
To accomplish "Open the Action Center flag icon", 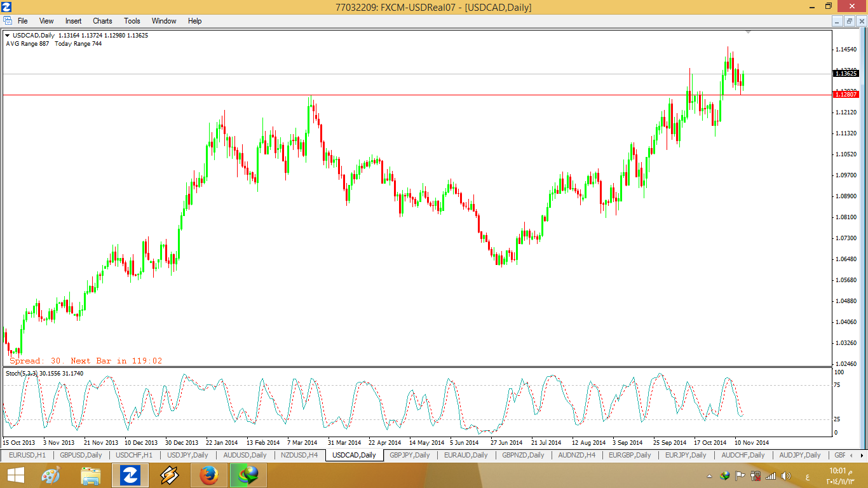I will coord(740,476).
